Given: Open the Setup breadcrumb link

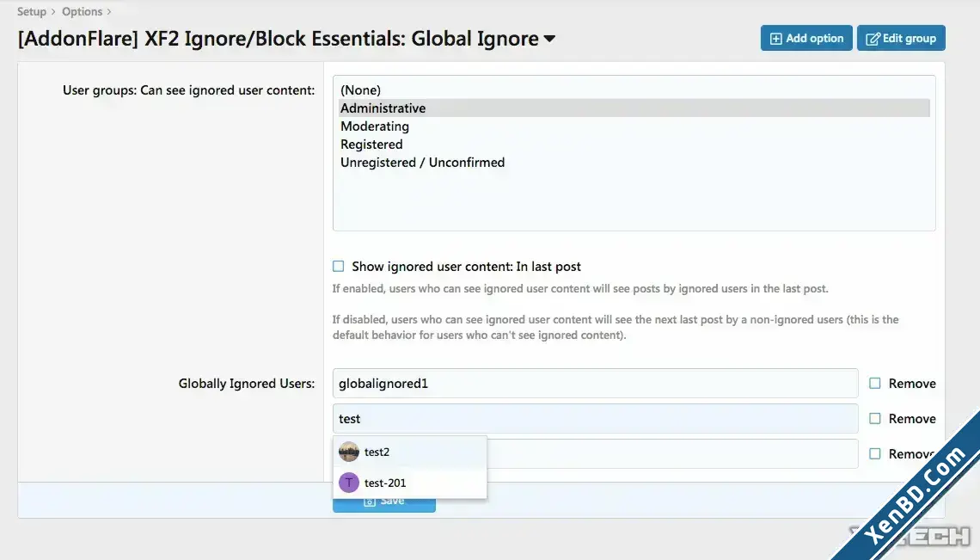Looking at the screenshot, I should pyautogui.click(x=31, y=11).
